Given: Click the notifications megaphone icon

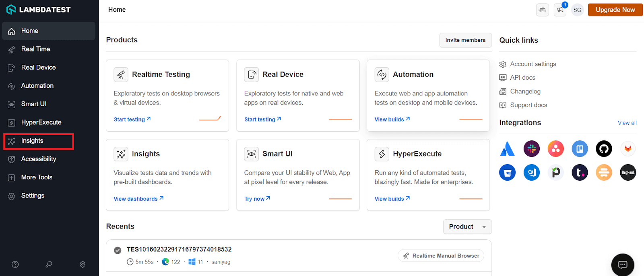Looking at the screenshot, I should coord(560,10).
